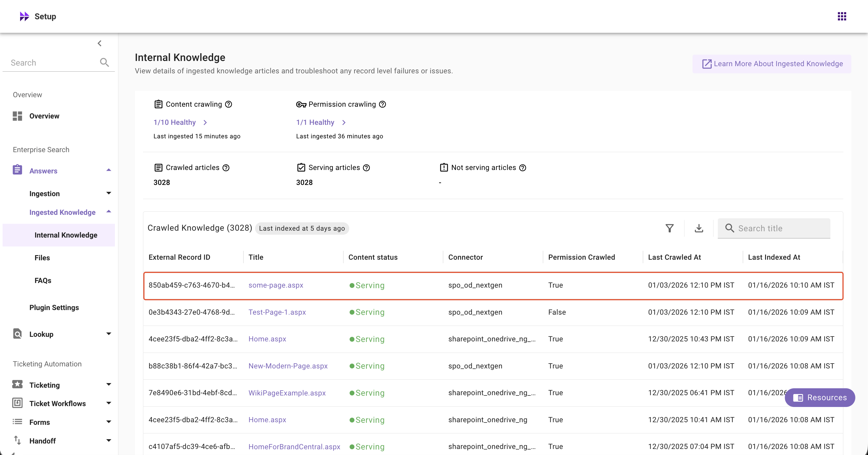
Task: Click the sidebar search magnifier icon
Action: click(104, 62)
